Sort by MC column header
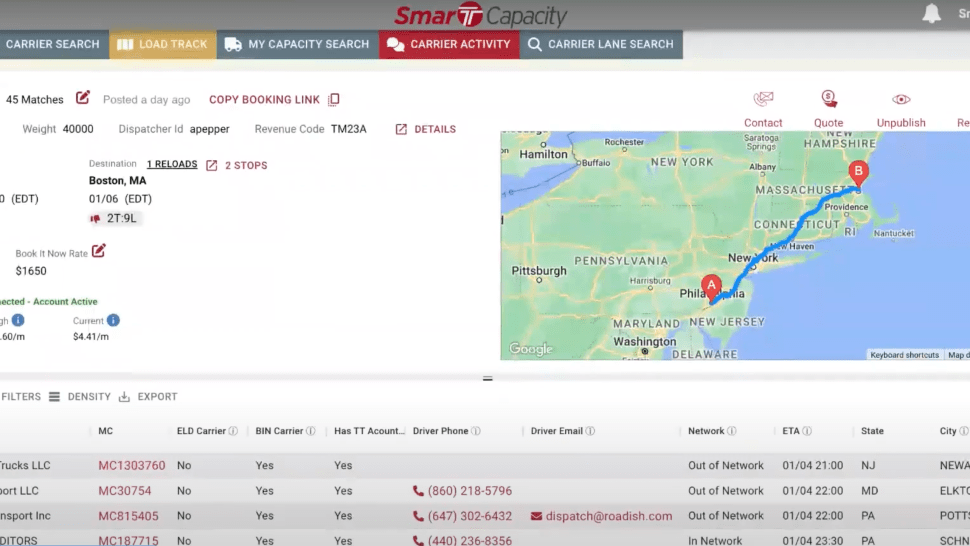 [106, 431]
